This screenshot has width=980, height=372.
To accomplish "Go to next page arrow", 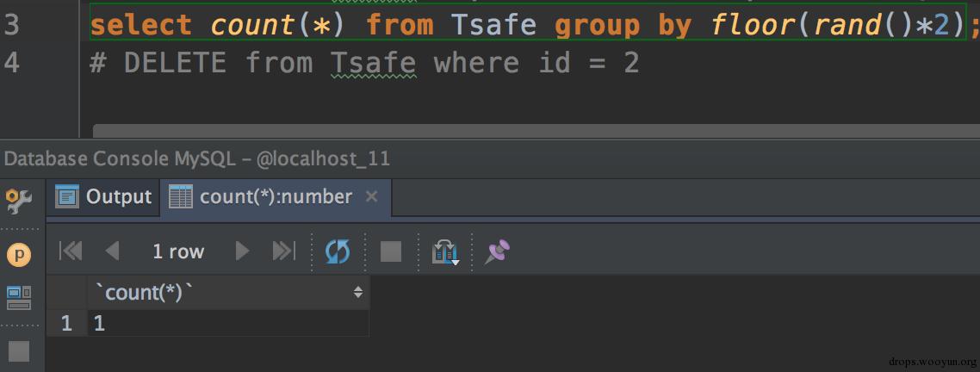I will point(243,251).
